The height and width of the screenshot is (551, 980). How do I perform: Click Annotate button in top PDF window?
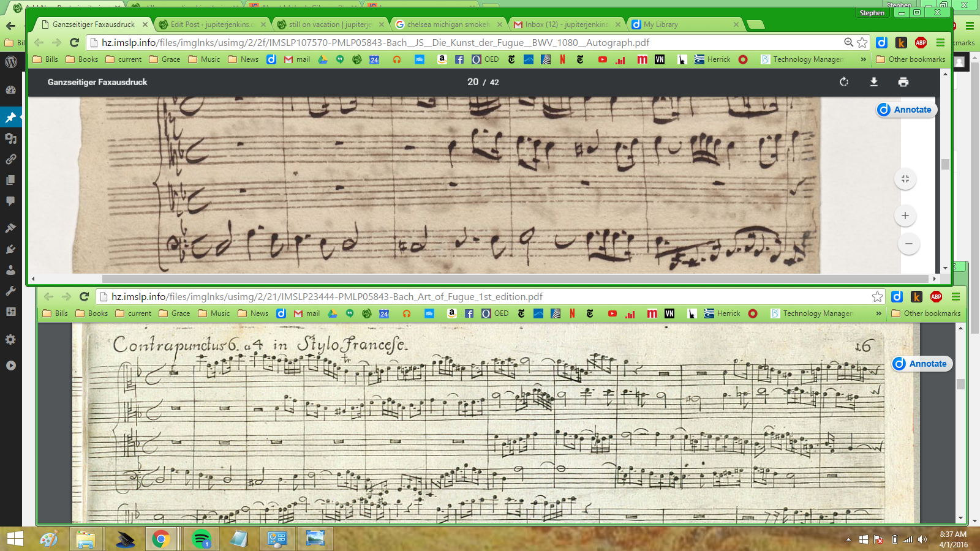[x=907, y=110]
